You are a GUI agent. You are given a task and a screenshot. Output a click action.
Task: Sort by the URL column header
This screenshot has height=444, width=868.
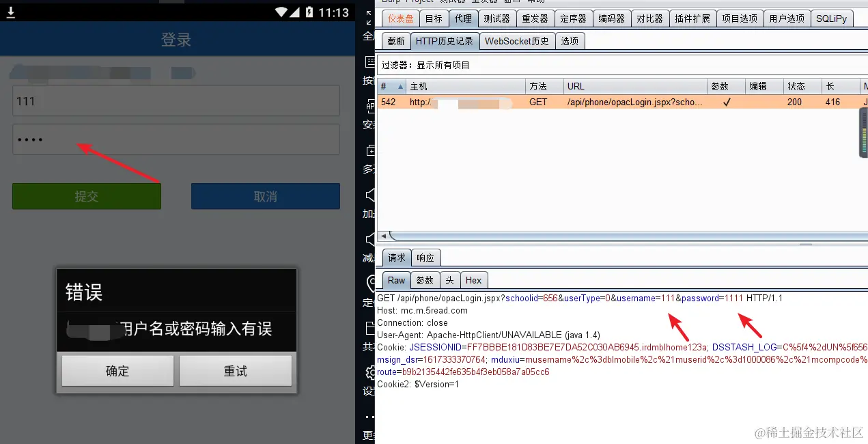[635, 87]
